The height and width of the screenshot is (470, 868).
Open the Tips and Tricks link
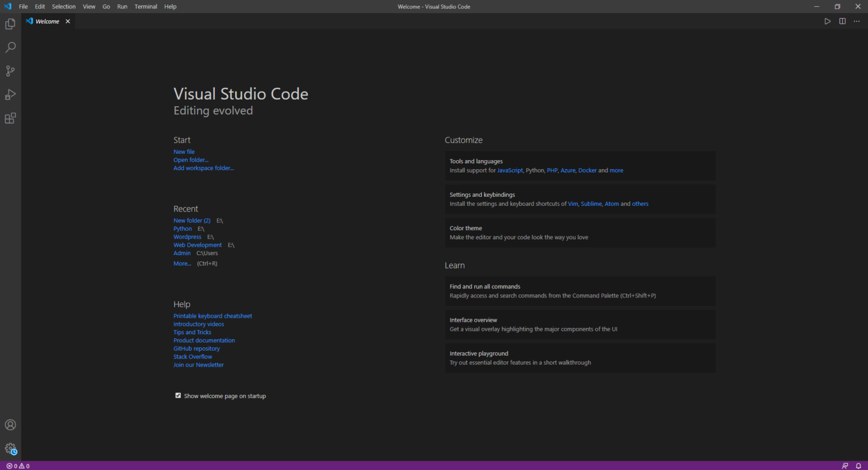click(192, 333)
